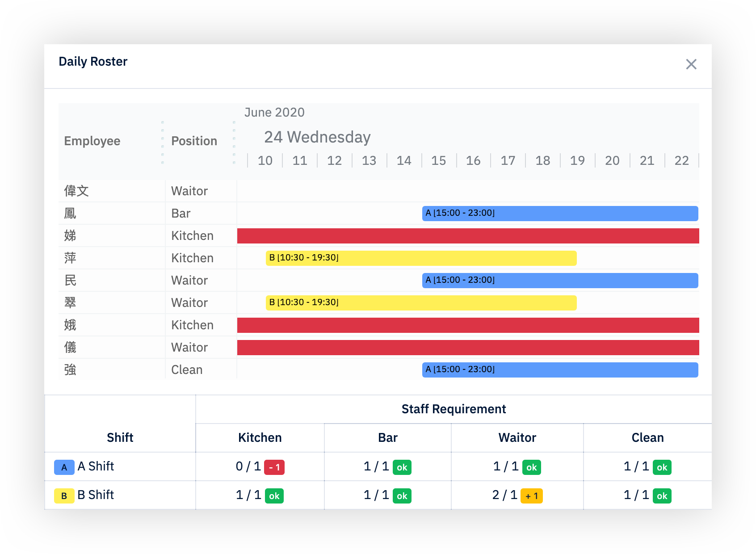Click the Position column header
The width and height of the screenshot is (756, 554).
[194, 141]
